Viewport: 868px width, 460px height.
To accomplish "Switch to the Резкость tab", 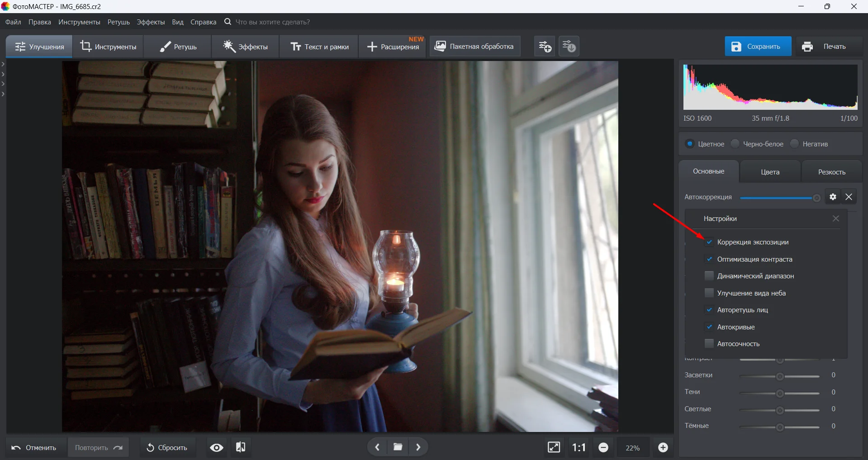I will (832, 172).
